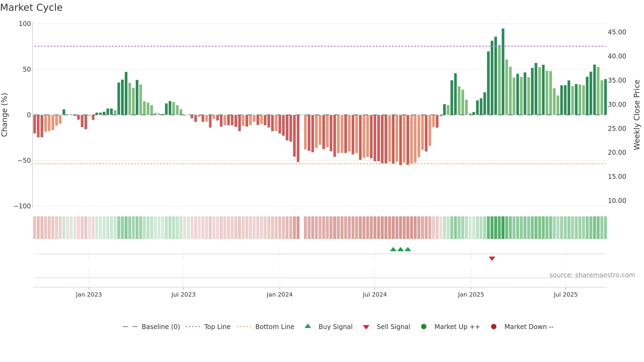Toggle the Buy Signal legend entry
Viewport: 644px width, 362px height.
[329, 327]
